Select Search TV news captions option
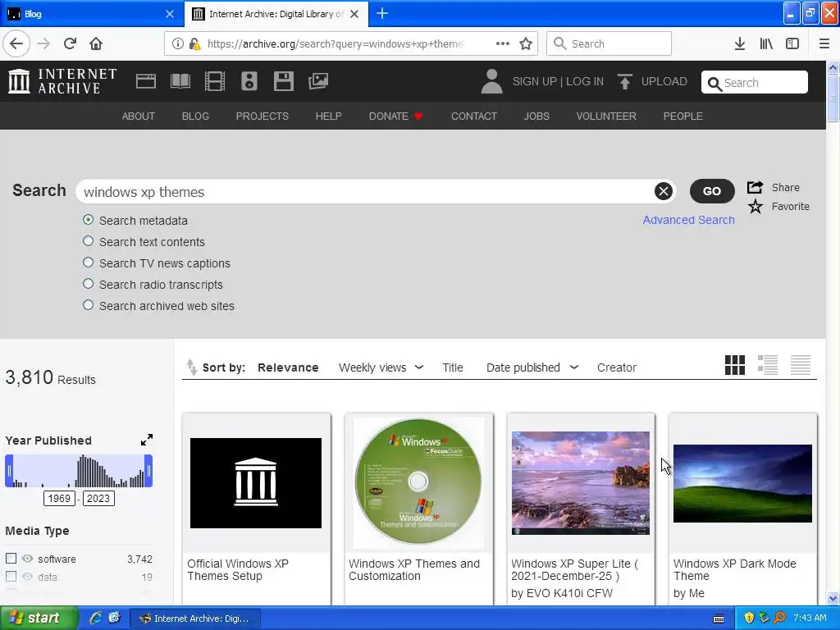The height and width of the screenshot is (630, 840). click(88, 262)
